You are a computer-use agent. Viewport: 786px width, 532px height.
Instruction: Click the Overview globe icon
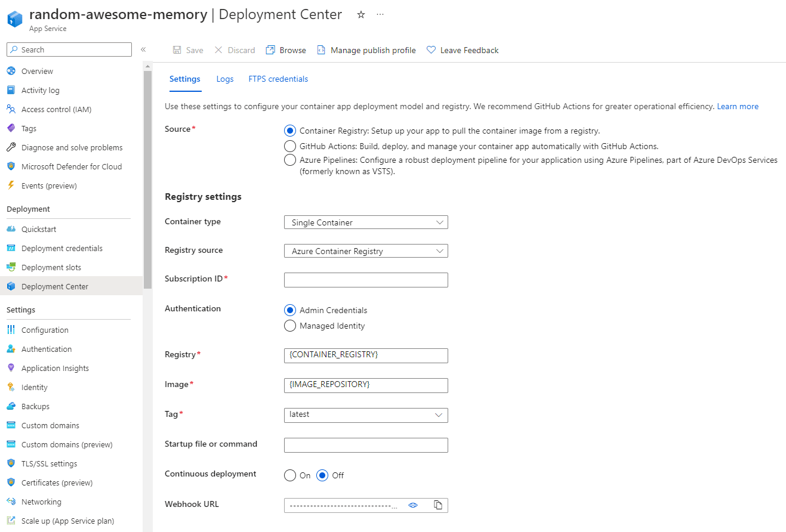(11, 71)
